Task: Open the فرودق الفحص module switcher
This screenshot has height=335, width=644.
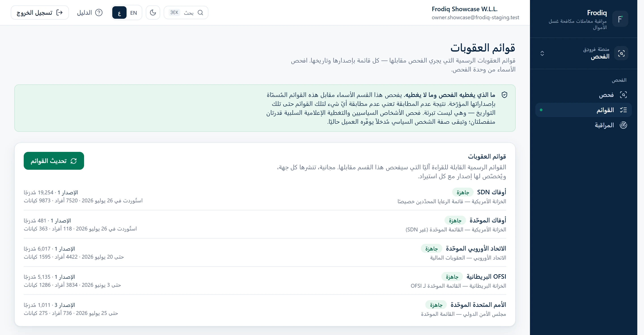Action: [x=583, y=53]
